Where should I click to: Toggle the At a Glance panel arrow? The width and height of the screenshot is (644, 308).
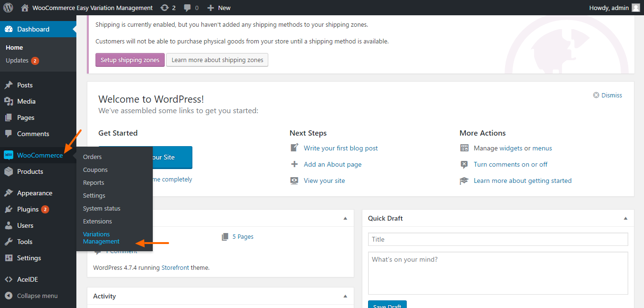(x=345, y=218)
